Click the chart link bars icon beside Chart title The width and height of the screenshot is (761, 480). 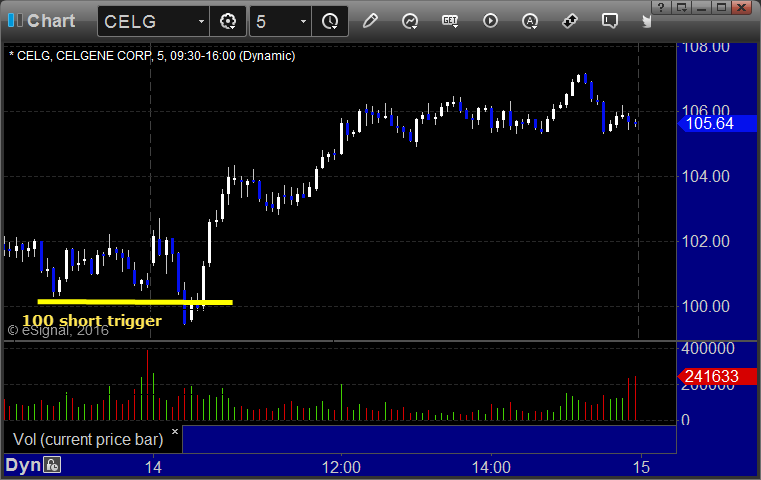tap(15, 20)
